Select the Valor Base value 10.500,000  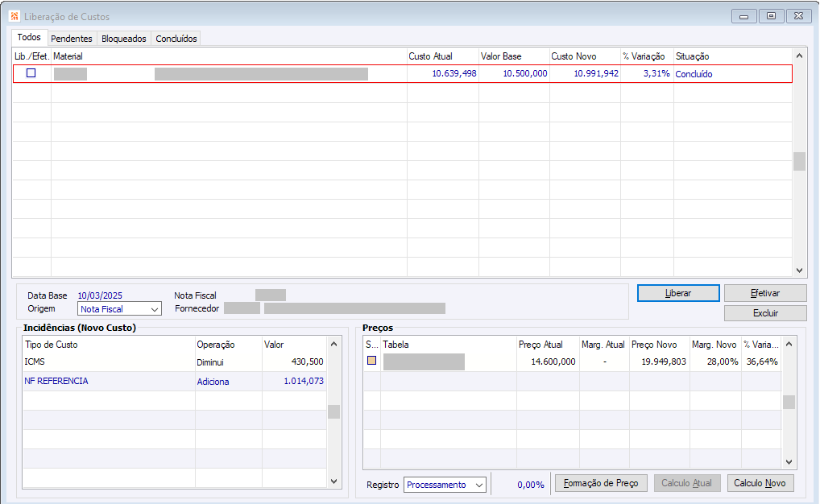click(x=525, y=74)
